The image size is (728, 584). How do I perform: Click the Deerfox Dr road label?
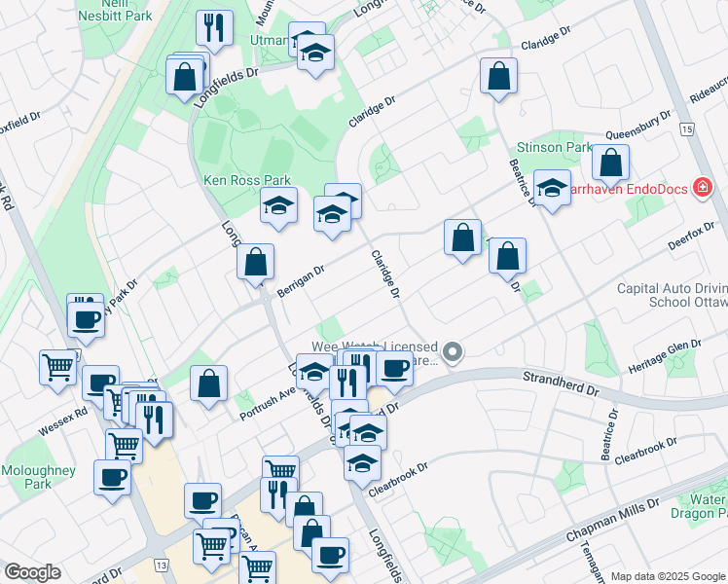691,237
